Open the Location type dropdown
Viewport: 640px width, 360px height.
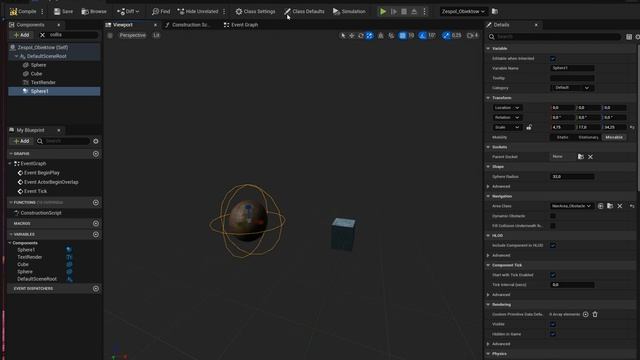coord(507,108)
